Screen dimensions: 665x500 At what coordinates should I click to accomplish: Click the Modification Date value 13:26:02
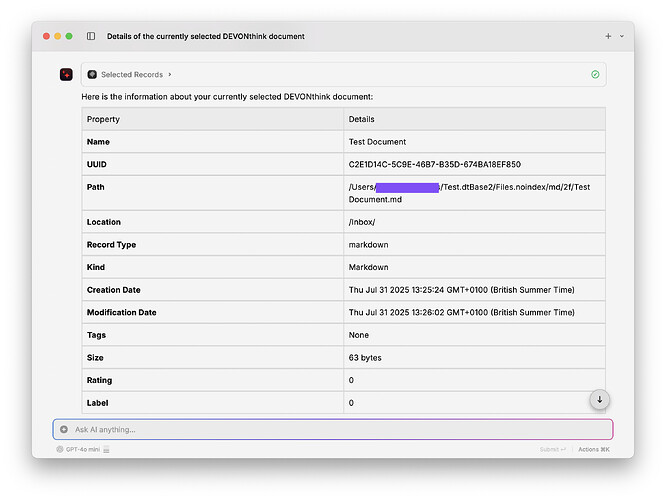click(461, 312)
